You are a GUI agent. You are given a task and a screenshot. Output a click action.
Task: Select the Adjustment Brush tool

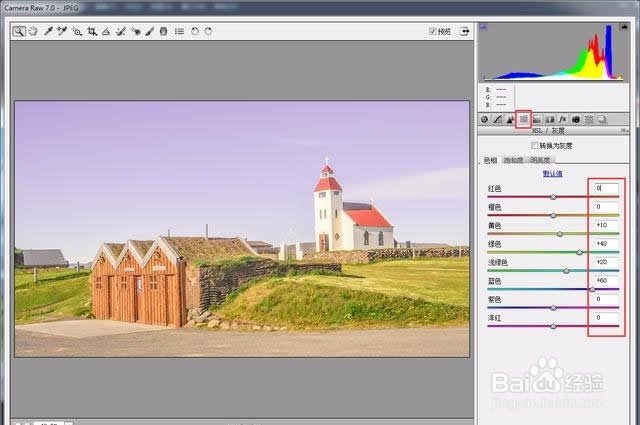pos(149,31)
